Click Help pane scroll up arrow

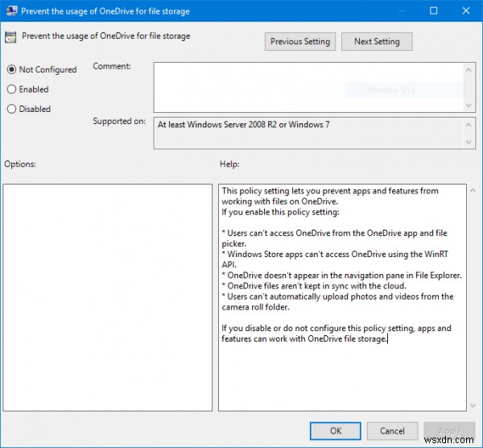pyautogui.click(x=473, y=191)
